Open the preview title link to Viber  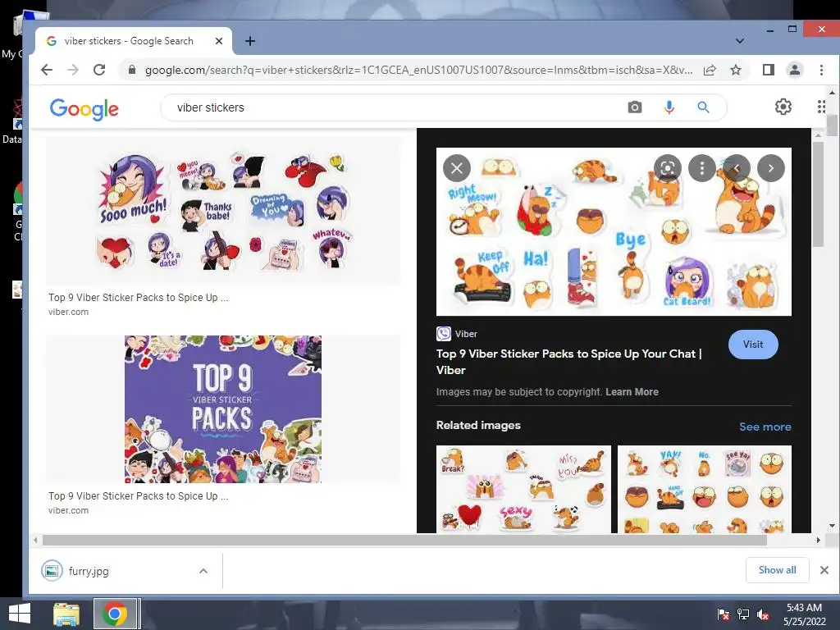pos(569,362)
